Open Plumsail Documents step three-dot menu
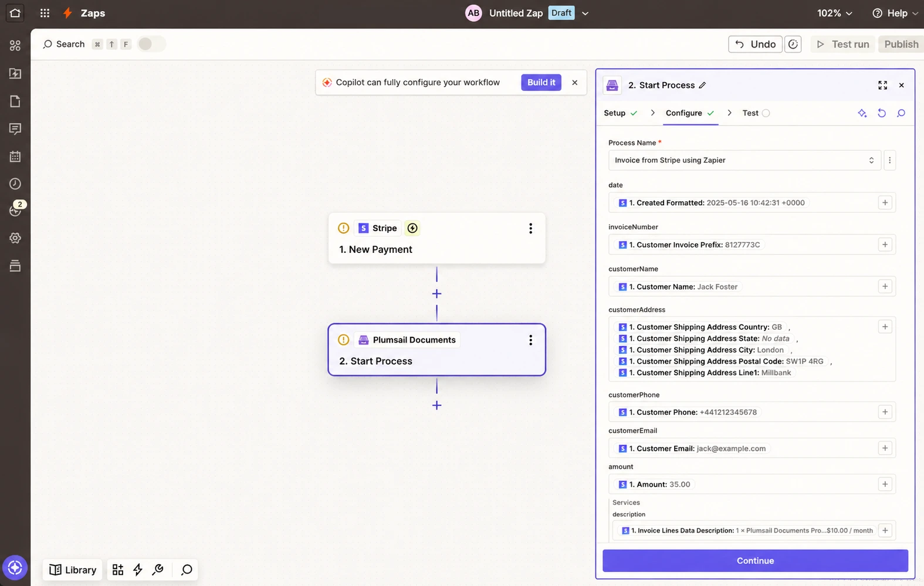924x586 pixels. (x=530, y=340)
